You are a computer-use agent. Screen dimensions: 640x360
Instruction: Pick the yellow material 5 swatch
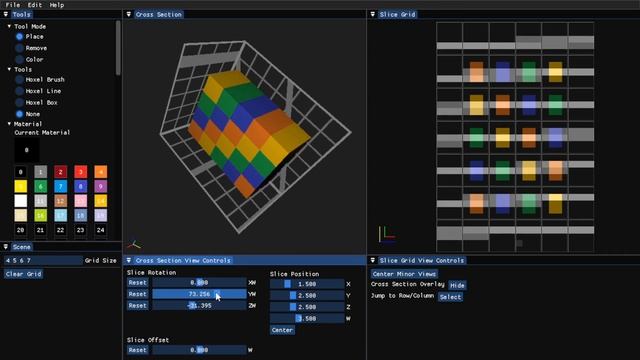(20, 187)
